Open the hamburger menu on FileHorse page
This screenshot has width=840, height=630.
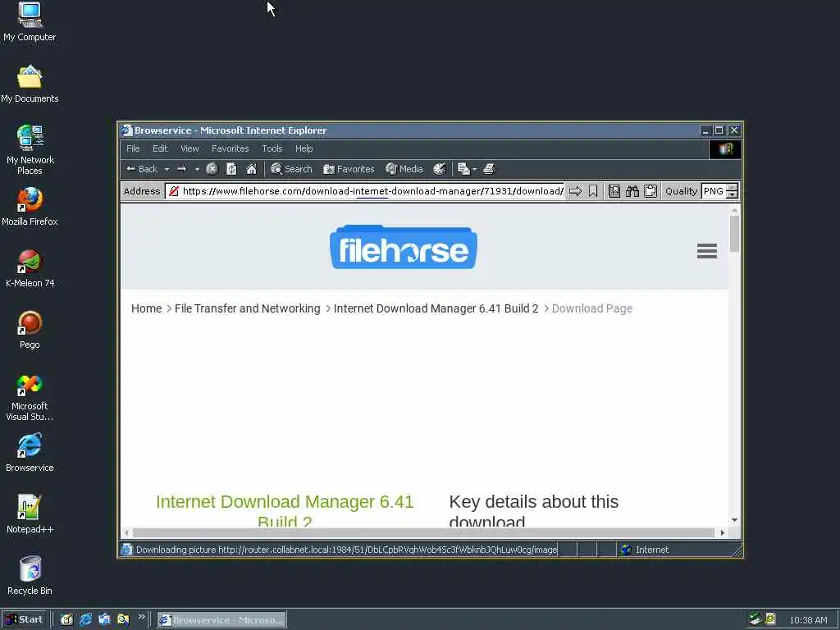(706, 251)
